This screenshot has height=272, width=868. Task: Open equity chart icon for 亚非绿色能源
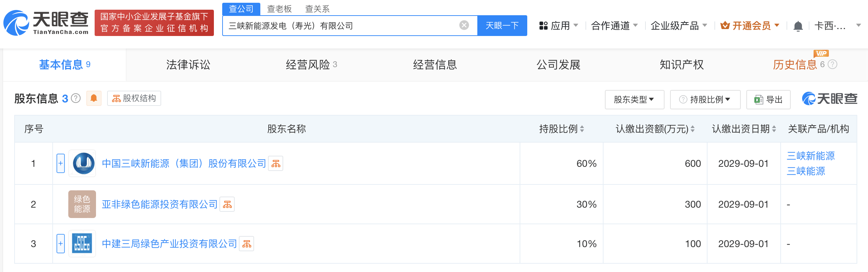click(x=227, y=205)
